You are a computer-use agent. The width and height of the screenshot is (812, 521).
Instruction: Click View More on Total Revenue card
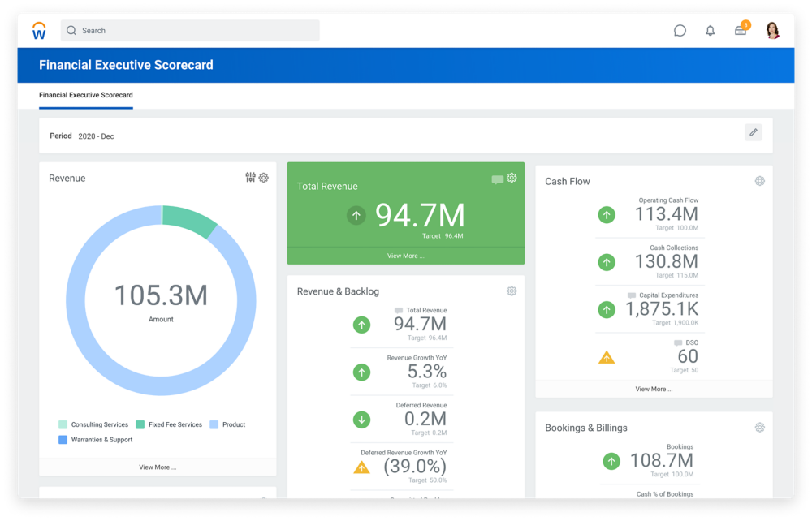coord(405,256)
